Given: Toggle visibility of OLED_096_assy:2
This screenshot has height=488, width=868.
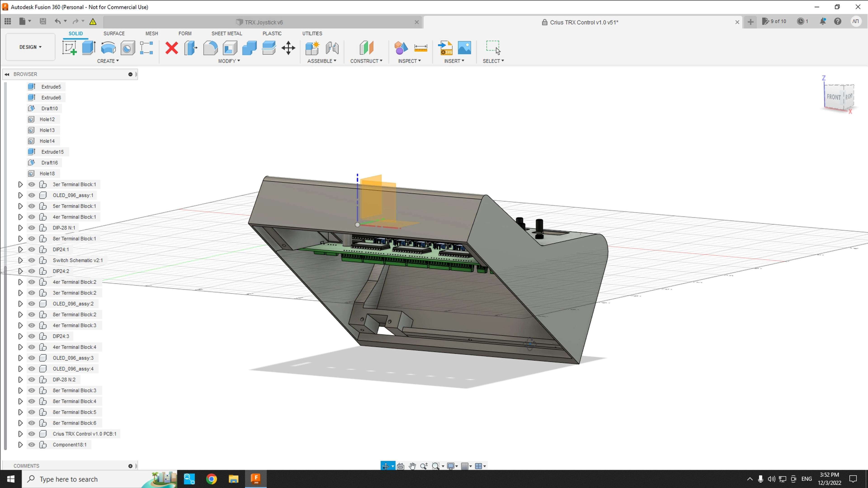Looking at the screenshot, I should 32,303.
